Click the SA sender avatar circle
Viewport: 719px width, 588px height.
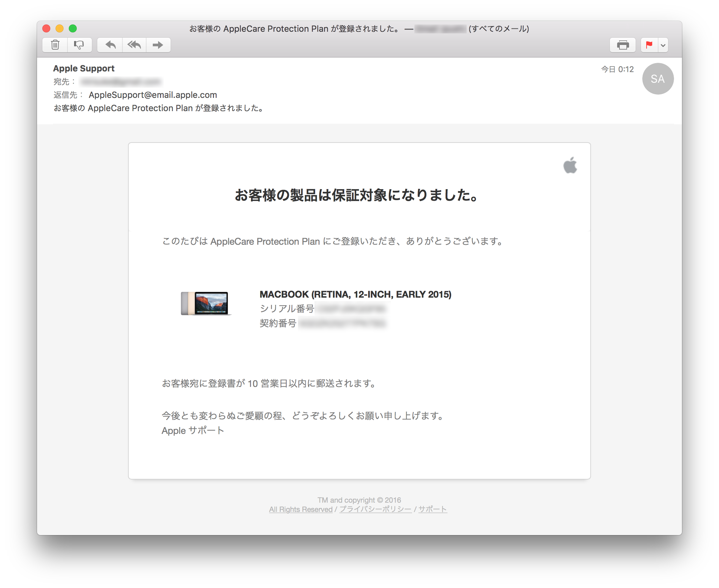pos(658,78)
